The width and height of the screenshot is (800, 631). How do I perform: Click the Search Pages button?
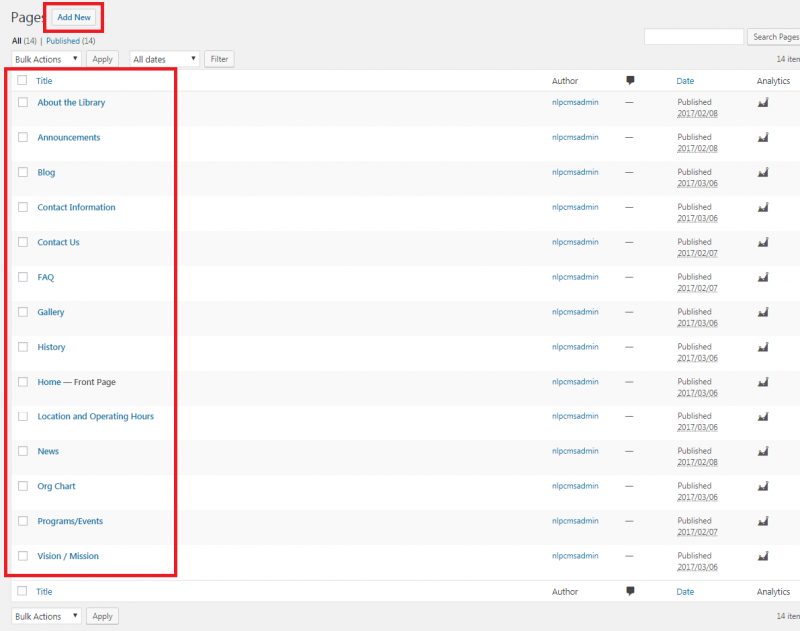[776, 37]
